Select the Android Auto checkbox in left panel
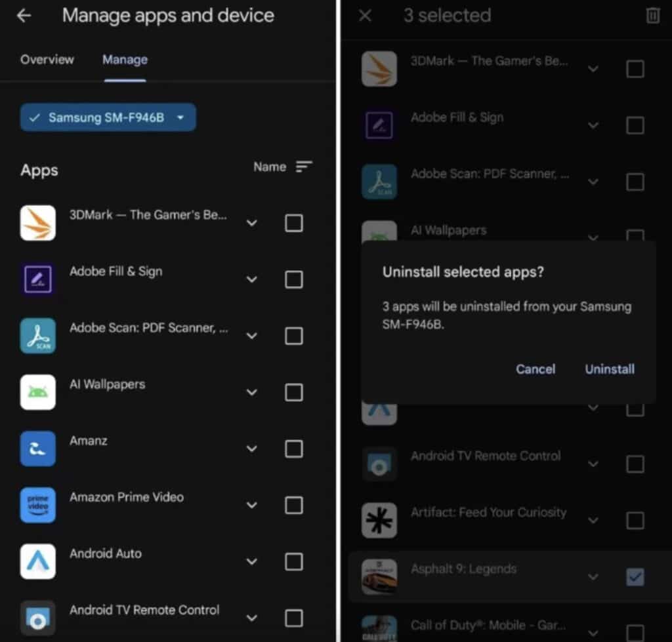Viewport: 672px width, 642px height. click(x=294, y=561)
